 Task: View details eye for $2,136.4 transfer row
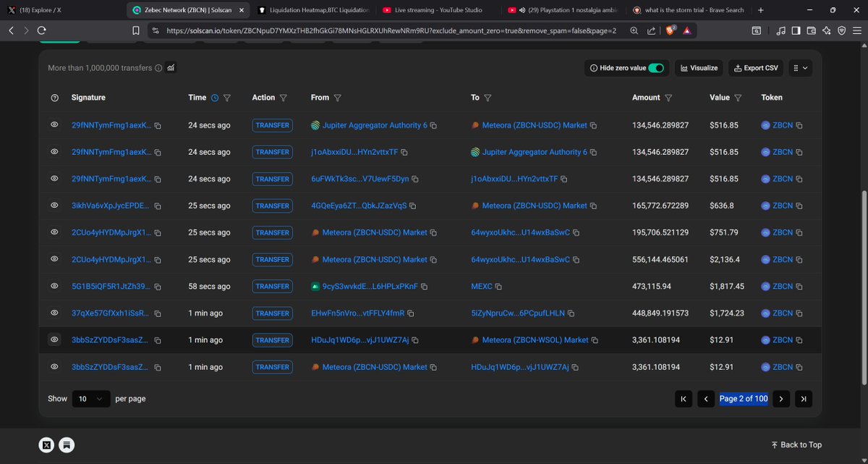point(54,259)
